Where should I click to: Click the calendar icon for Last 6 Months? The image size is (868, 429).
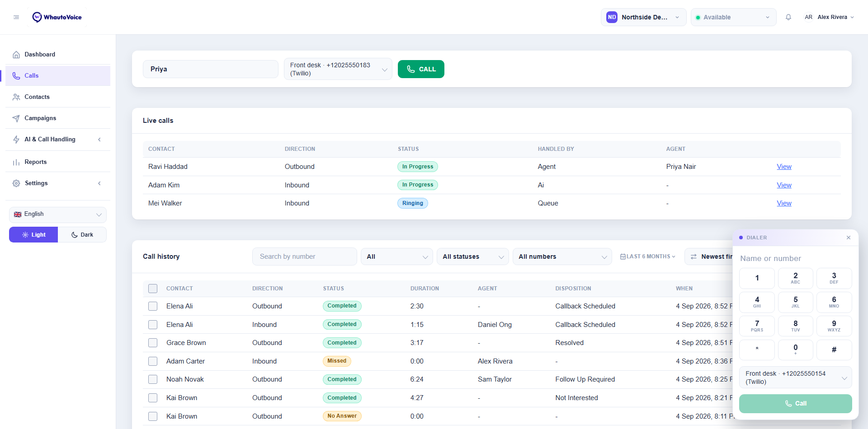click(x=623, y=256)
